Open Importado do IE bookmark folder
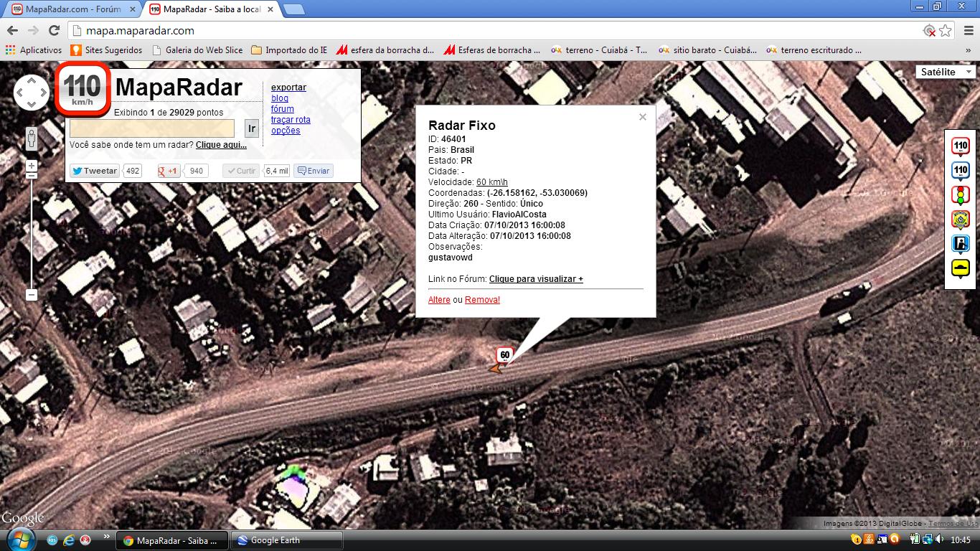Image resolution: width=980 pixels, height=551 pixels. (x=289, y=50)
